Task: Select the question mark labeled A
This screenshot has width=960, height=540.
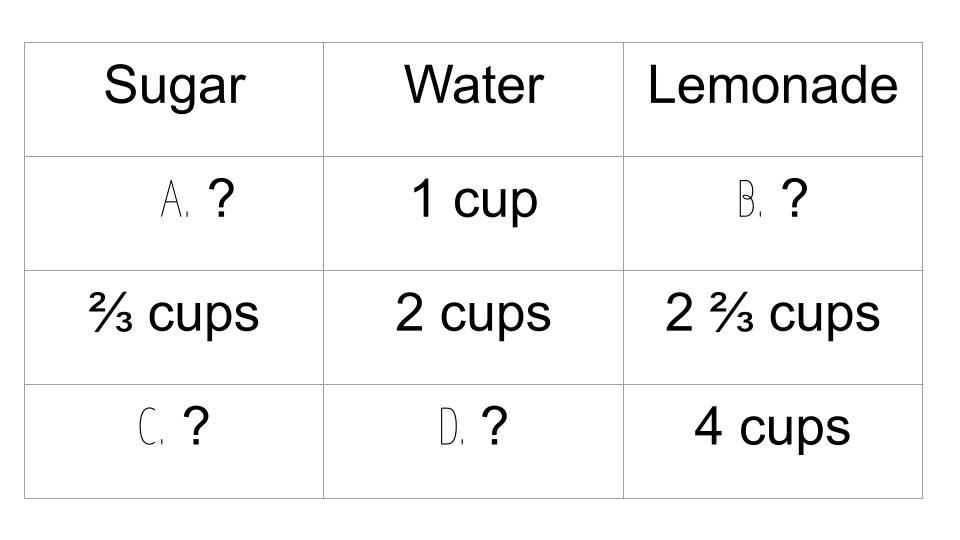Action: pyautogui.click(x=221, y=198)
